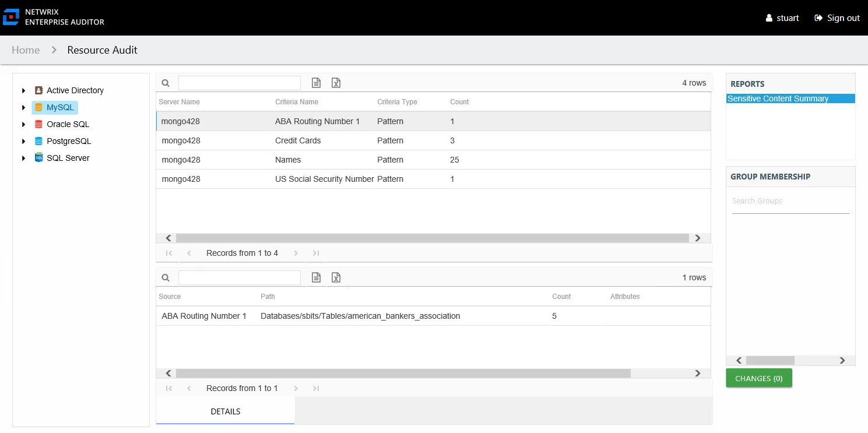Viewport: 868px width, 433px height.
Task: Go to last page in upper grid
Action: point(316,253)
